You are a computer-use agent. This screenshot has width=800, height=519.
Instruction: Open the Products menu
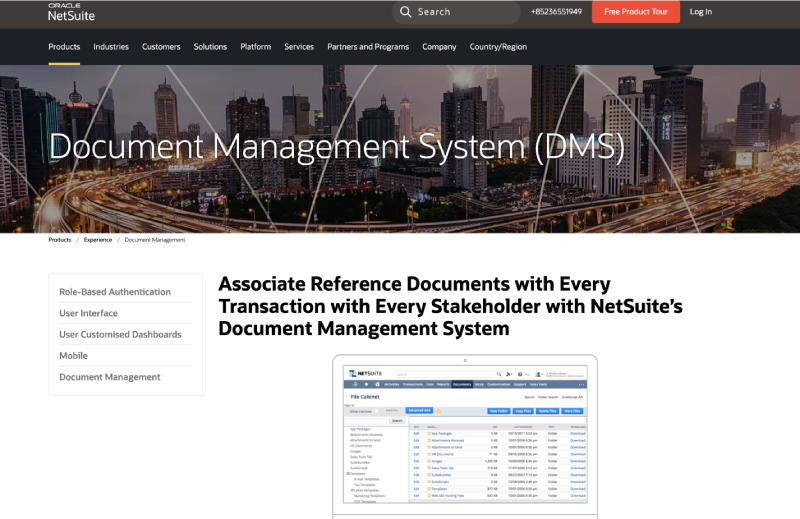click(x=64, y=46)
